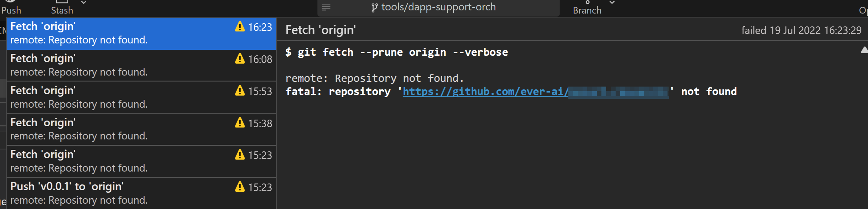The image size is (868, 209).
Task: Click the Stash button label
Action: click(x=62, y=10)
